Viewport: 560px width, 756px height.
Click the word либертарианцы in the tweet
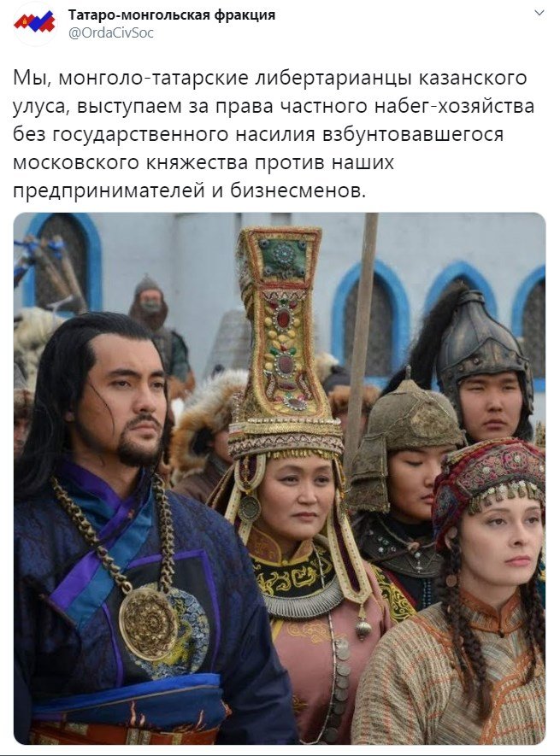[330, 78]
